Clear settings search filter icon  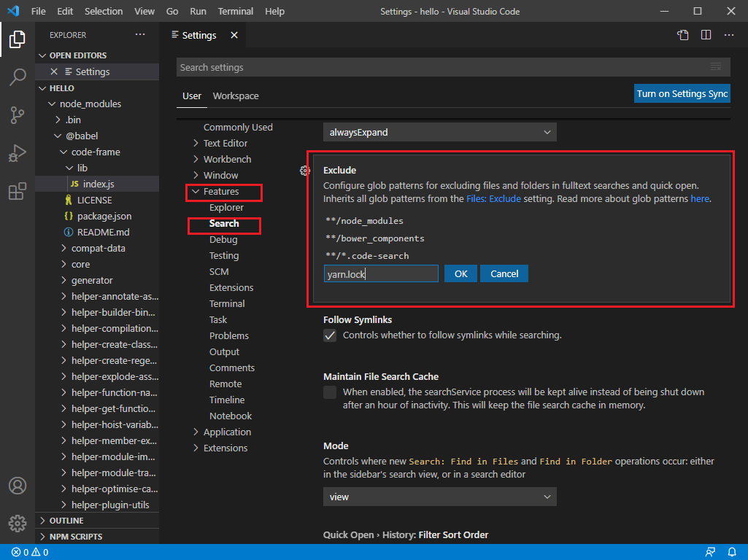click(716, 67)
